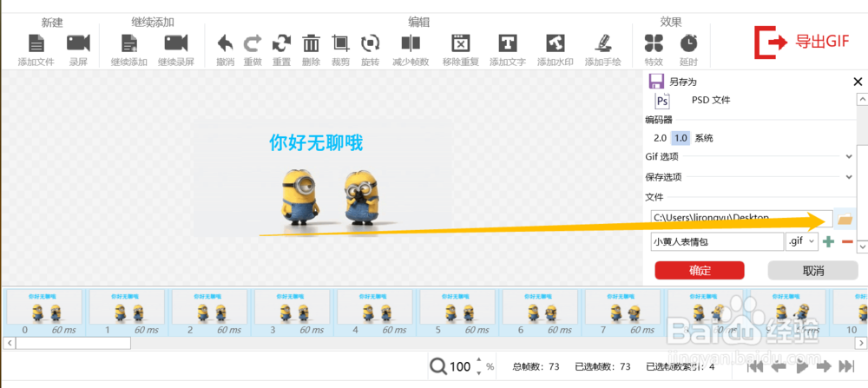868x388 pixels.
Task: Open the .gif file extension dropdown
Action: click(x=802, y=242)
